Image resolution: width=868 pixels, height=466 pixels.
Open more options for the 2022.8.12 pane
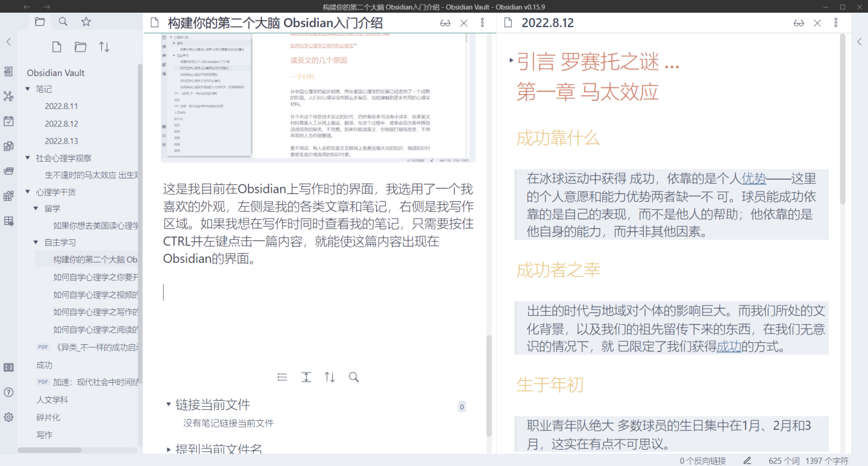coord(835,23)
